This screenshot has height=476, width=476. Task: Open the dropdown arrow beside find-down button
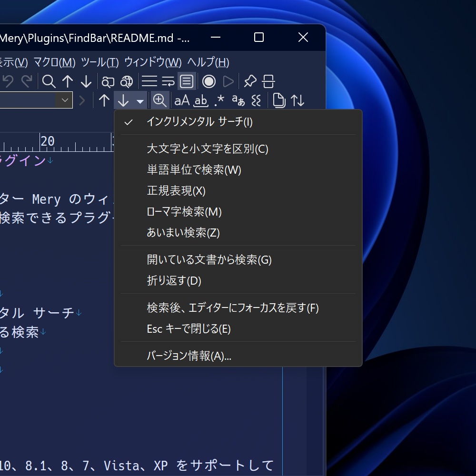pyautogui.click(x=140, y=101)
